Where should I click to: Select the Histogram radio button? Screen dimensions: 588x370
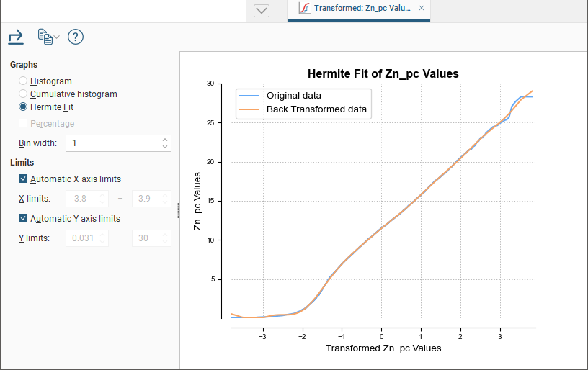[24, 81]
